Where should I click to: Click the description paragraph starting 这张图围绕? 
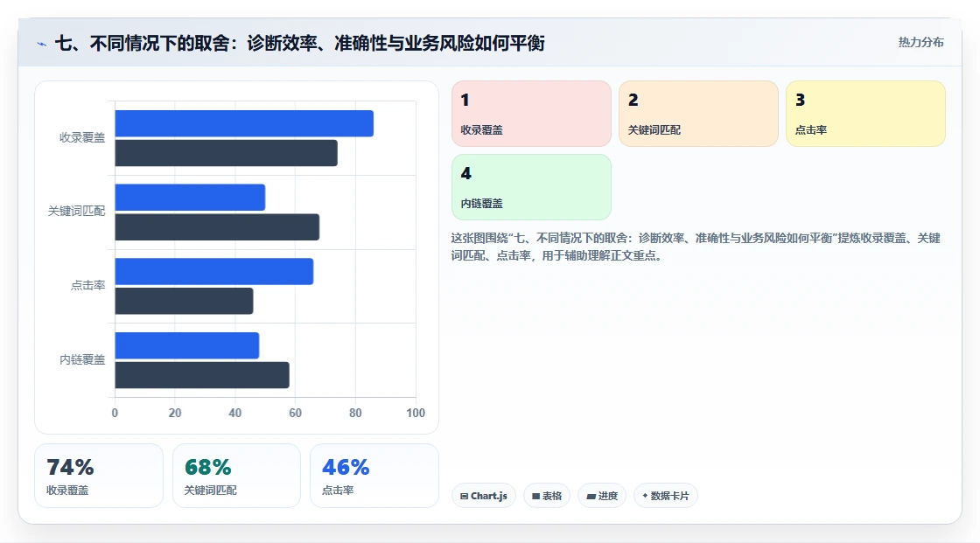click(x=696, y=247)
